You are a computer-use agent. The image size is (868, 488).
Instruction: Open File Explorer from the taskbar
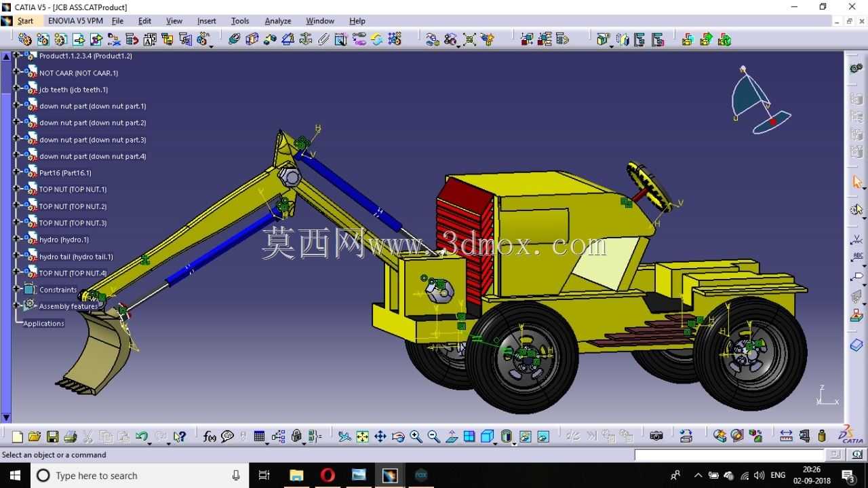[296, 475]
